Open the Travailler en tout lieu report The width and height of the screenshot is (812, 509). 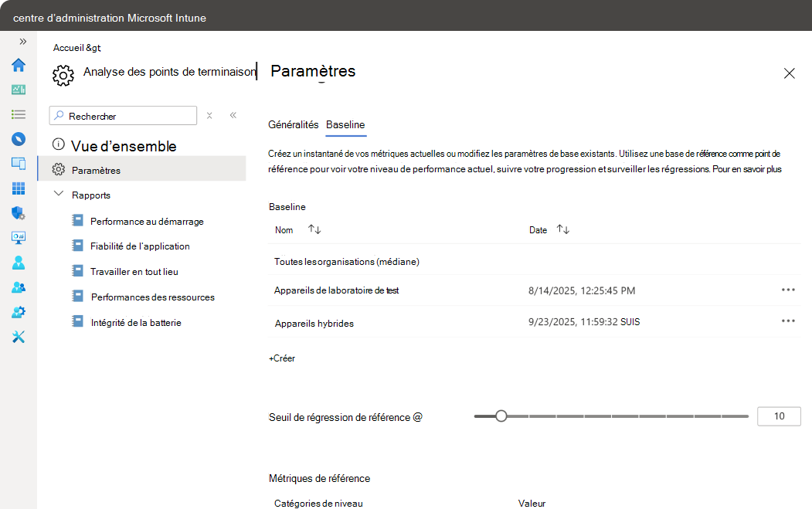[134, 272]
